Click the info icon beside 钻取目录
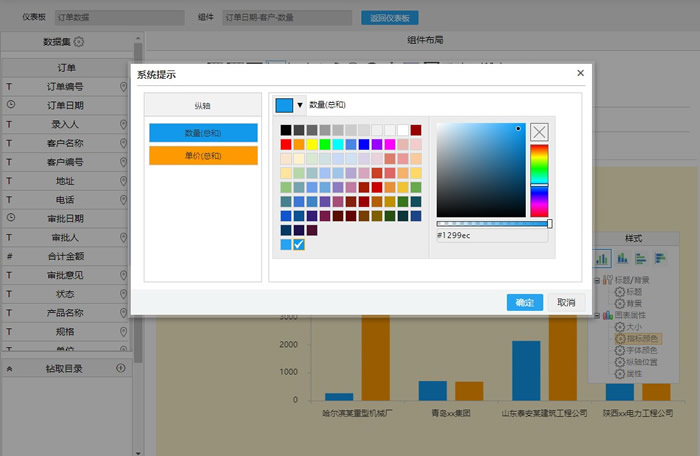Screen dimensions: 700x456 pyautogui.click(x=121, y=368)
